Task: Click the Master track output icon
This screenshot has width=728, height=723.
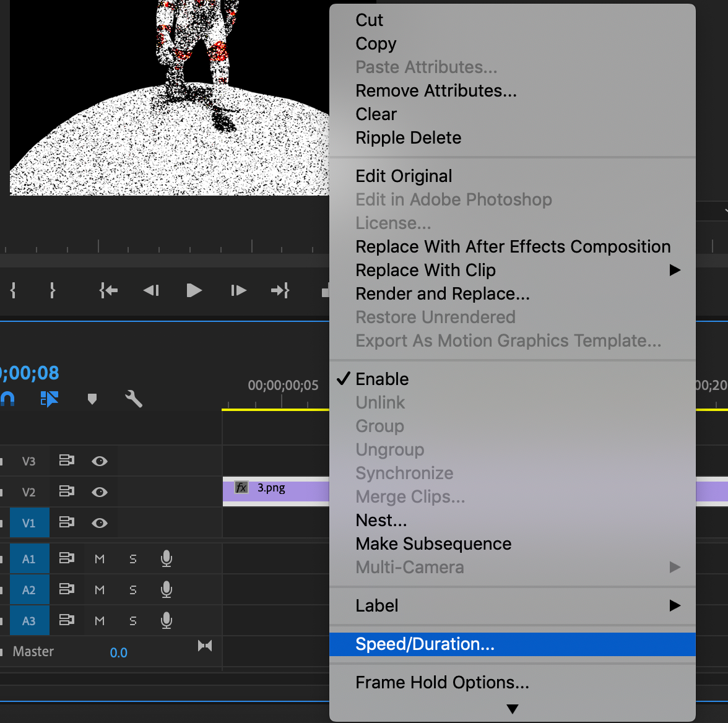Action: coord(205,646)
